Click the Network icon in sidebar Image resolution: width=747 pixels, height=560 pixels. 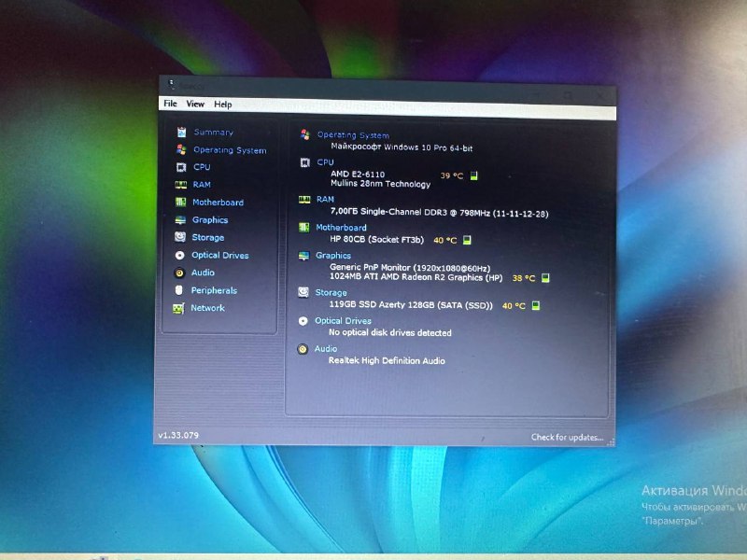tap(178, 309)
